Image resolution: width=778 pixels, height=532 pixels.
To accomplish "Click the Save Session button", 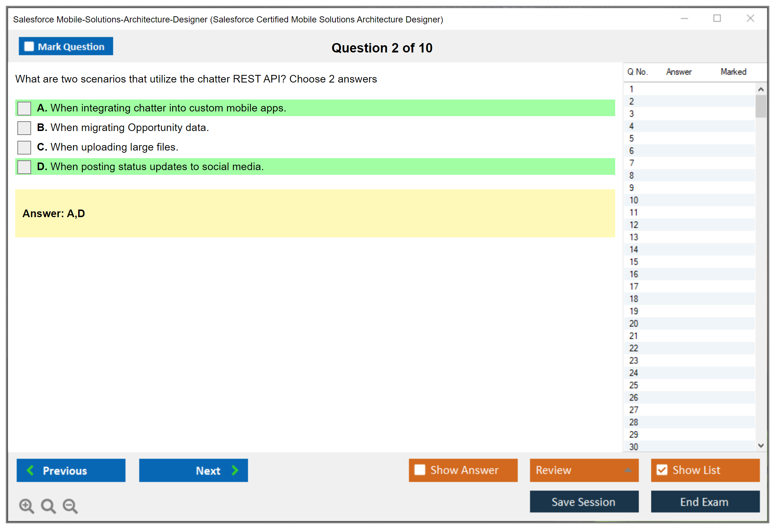I will pyautogui.click(x=584, y=502).
